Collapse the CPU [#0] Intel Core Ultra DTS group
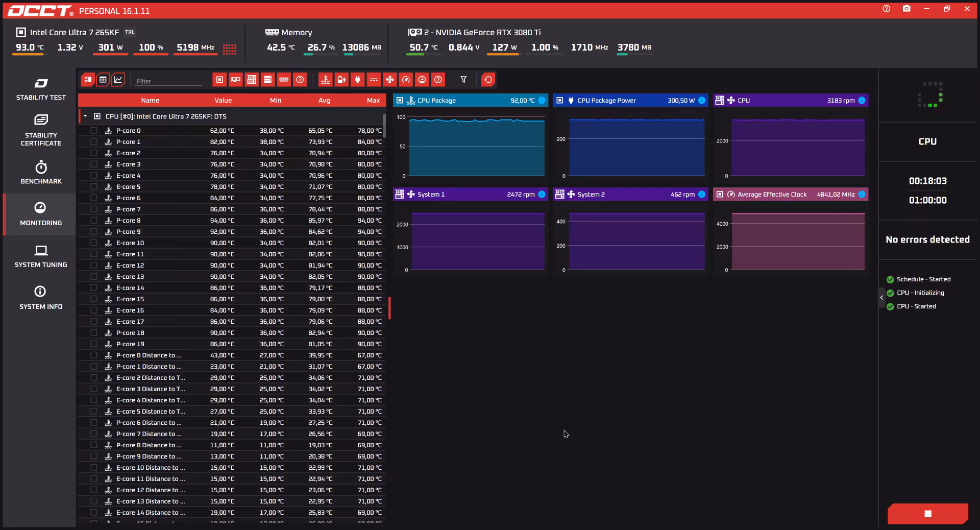Viewport: 980px width, 530px height. pos(85,116)
